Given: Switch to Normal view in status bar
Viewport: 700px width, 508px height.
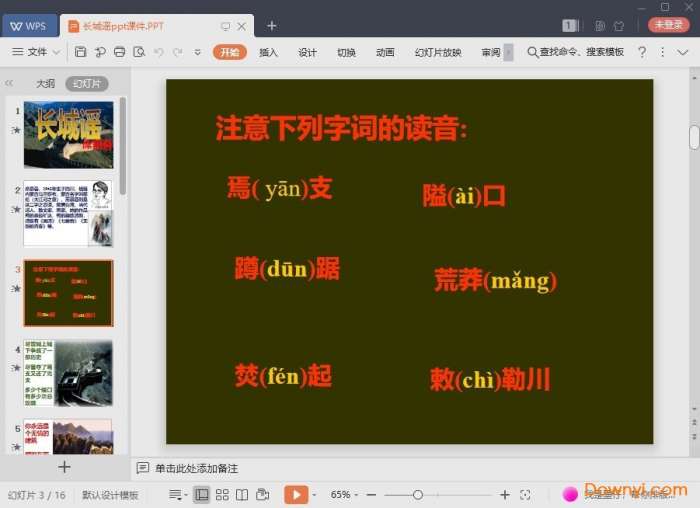Looking at the screenshot, I should [x=202, y=495].
